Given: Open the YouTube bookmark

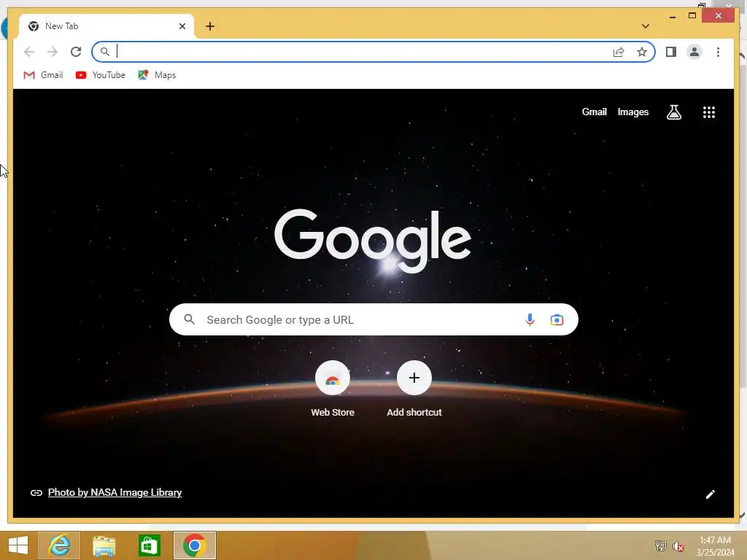Looking at the screenshot, I should (101, 75).
